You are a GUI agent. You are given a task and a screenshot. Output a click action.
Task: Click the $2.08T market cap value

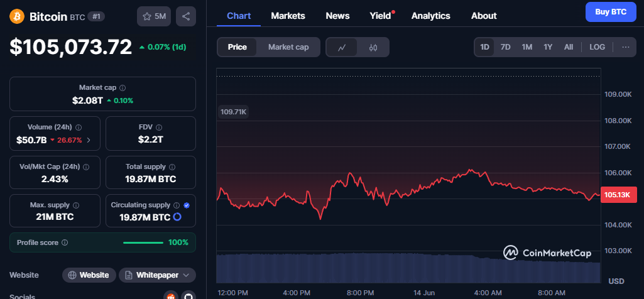87,101
